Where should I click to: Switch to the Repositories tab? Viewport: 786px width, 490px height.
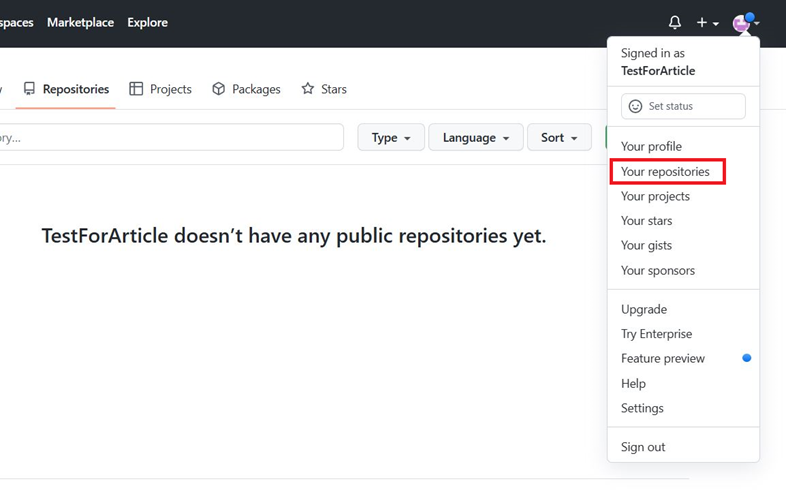click(66, 89)
